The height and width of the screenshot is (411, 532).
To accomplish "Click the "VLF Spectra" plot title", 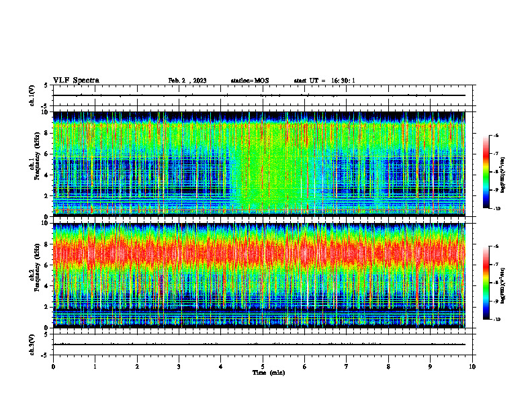I will click(76, 81).
